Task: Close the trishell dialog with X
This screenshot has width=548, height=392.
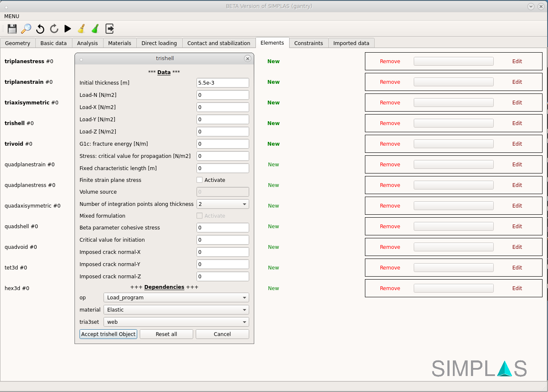Action: coord(247,59)
